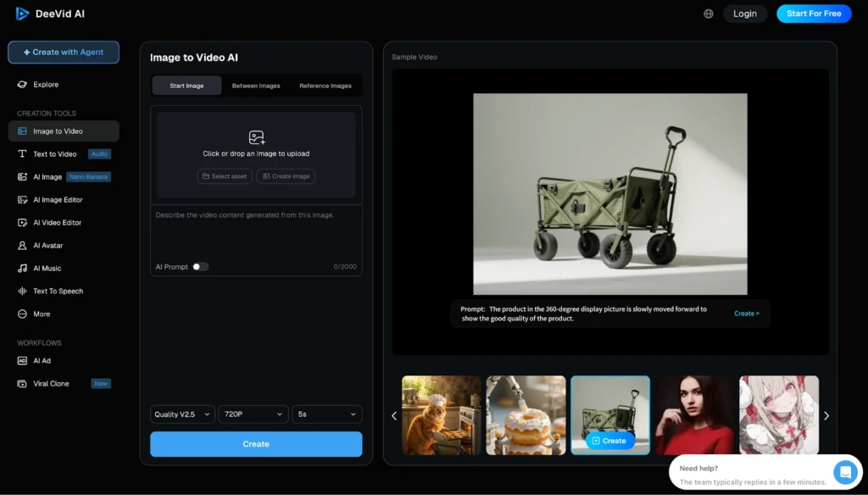
Task: Click the Explore icon in sidebar
Action: [x=22, y=85]
